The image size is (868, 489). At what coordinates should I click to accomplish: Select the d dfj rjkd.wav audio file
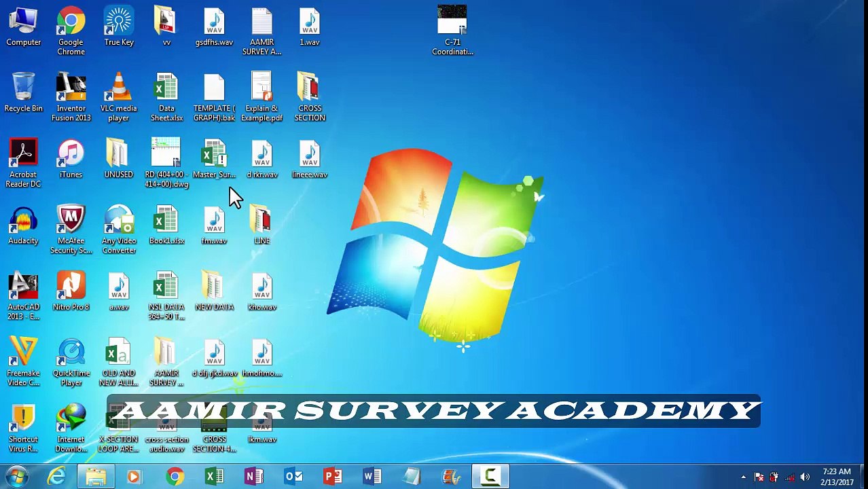[214, 359]
